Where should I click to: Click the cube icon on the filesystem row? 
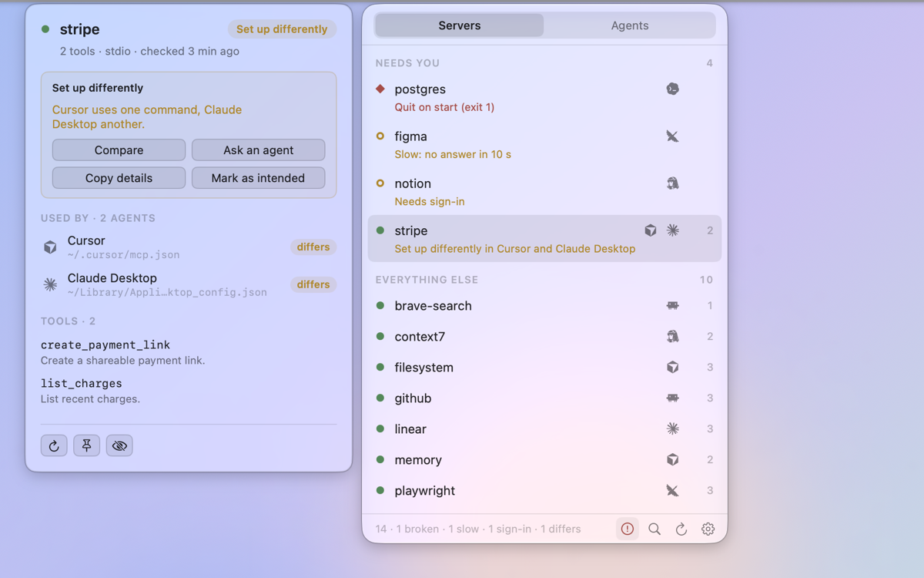(x=672, y=368)
